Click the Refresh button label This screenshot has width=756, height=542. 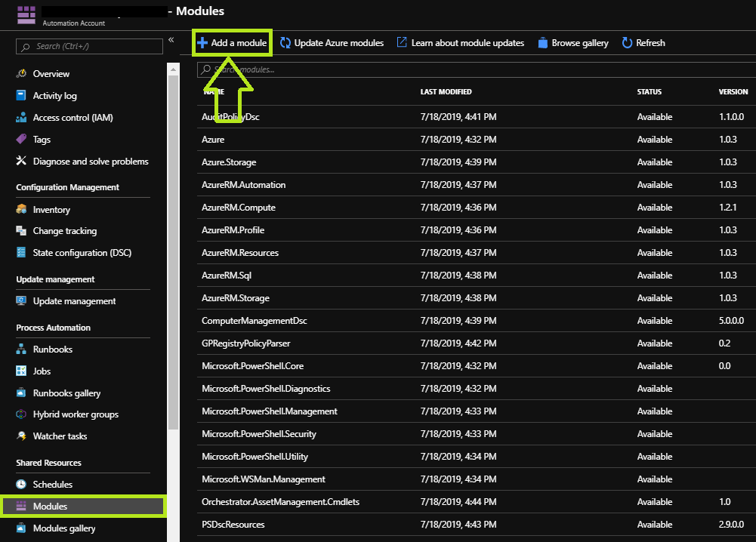pos(650,43)
